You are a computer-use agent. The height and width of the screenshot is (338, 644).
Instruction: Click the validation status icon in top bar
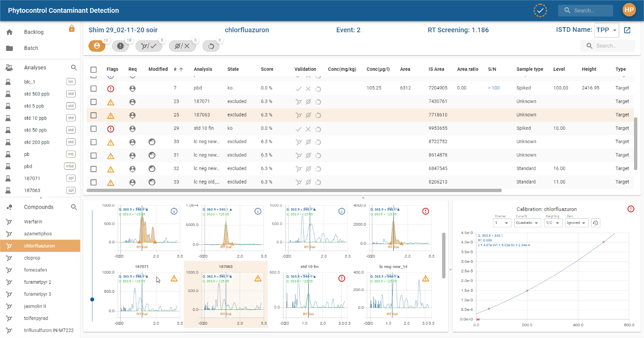click(x=540, y=10)
